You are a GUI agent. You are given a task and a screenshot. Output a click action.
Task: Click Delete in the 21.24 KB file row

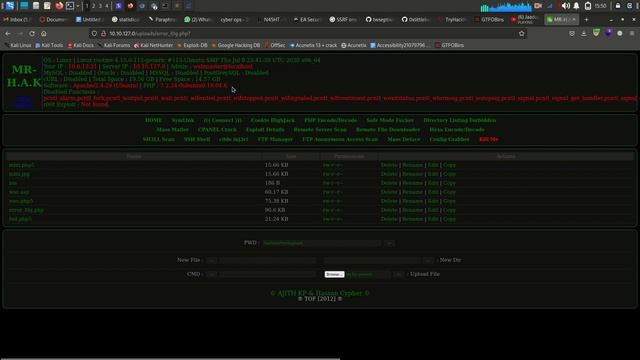[x=389, y=219]
